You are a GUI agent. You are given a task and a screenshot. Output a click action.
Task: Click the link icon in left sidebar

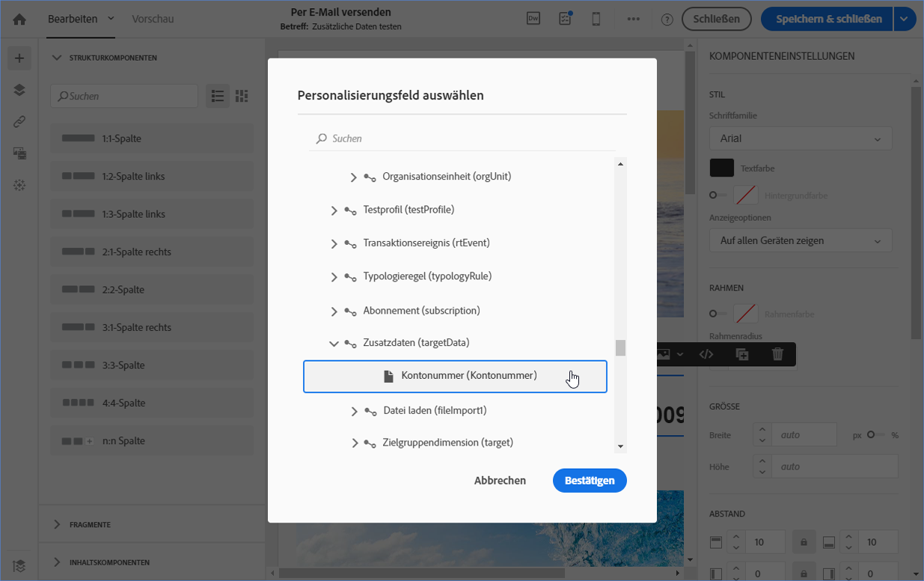(19, 122)
